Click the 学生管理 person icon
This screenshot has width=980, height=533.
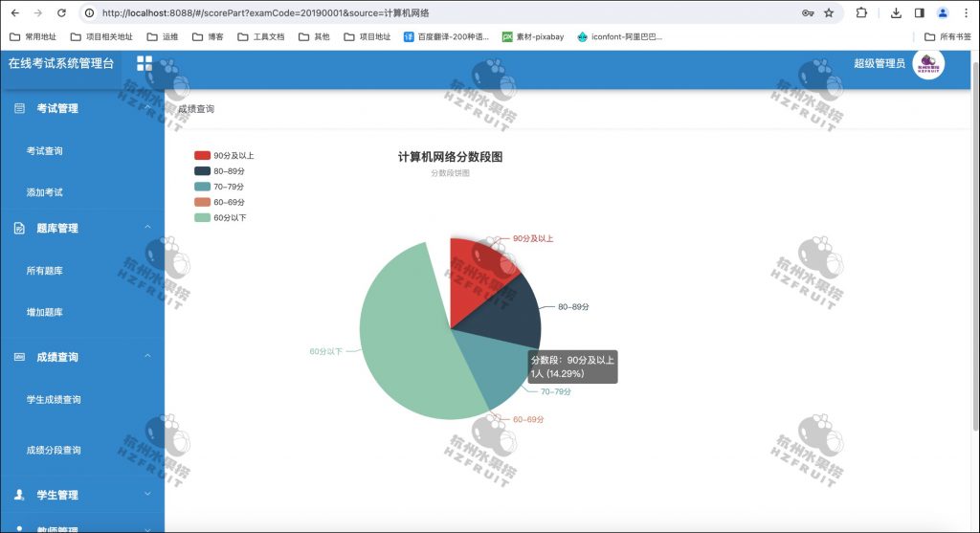click(19, 495)
